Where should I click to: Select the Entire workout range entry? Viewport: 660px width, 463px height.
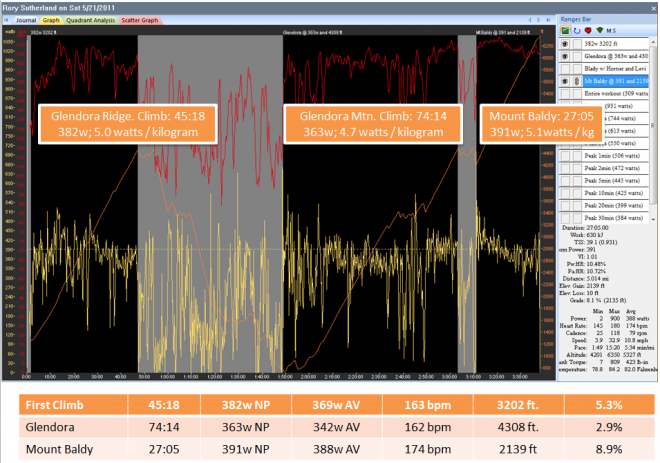(612, 93)
